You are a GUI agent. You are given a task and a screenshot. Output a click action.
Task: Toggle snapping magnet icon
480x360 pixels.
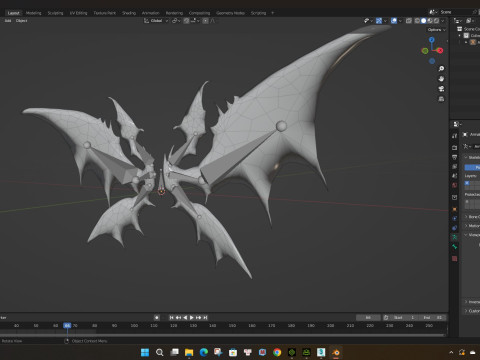[x=186, y=21]
